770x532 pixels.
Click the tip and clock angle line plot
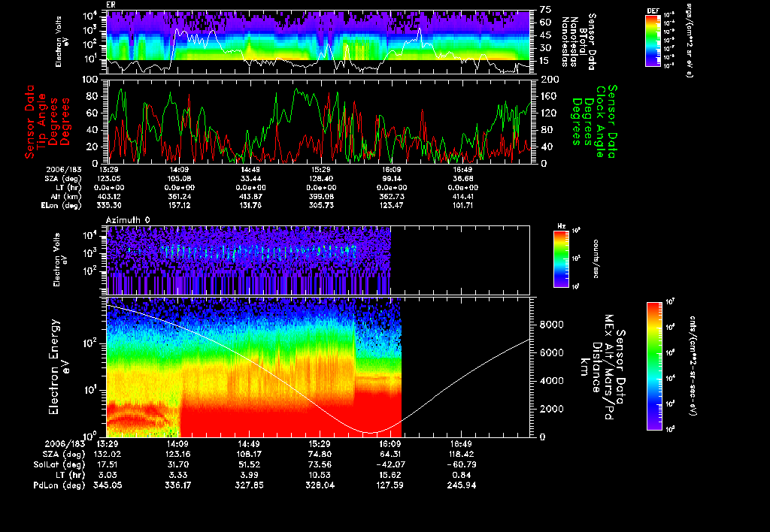[x=319, y=122]
